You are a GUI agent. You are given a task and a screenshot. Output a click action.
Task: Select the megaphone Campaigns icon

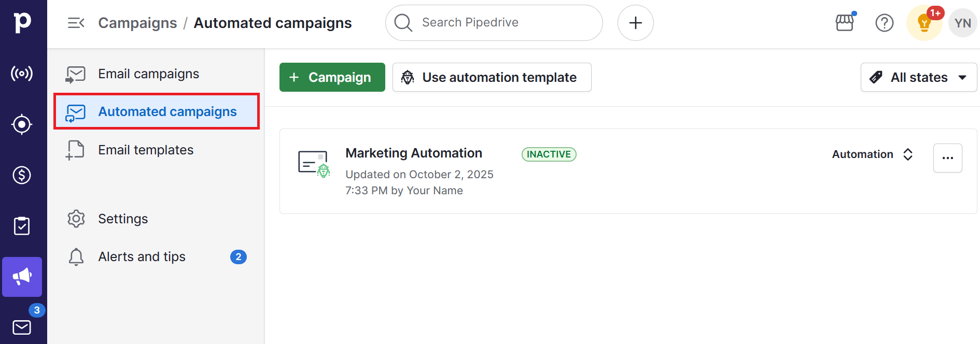click(22, 277)
